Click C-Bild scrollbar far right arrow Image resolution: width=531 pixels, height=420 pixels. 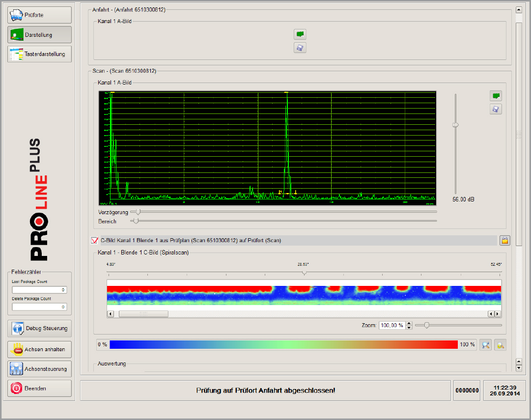coord(498,314)
